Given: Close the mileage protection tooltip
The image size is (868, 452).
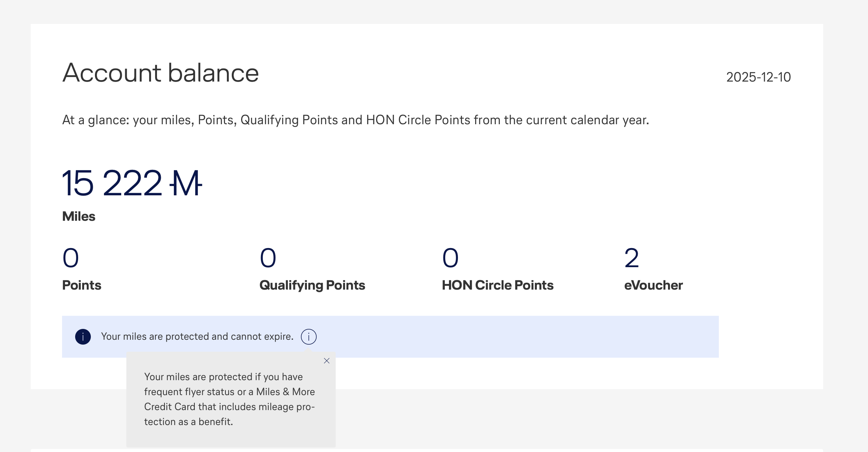Looking at the screenshot, I should pyautogui.click(x=327, y=361).
